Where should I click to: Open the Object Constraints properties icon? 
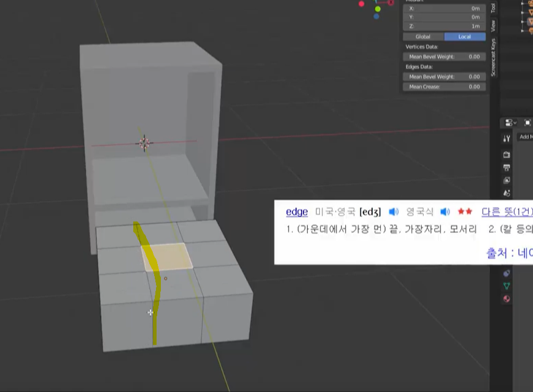[x=507, y=273]
